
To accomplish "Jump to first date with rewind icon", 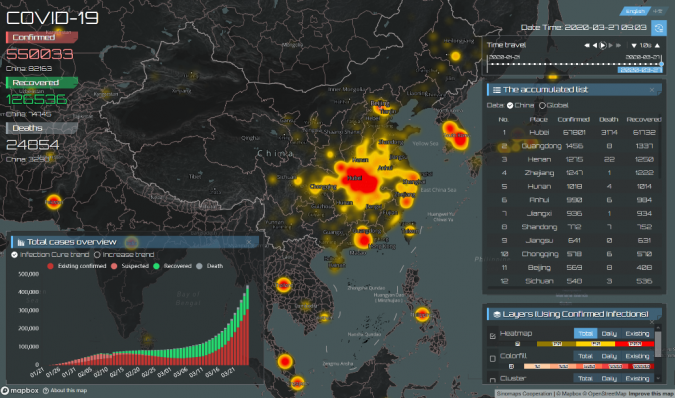I will (x=586, y=45).
